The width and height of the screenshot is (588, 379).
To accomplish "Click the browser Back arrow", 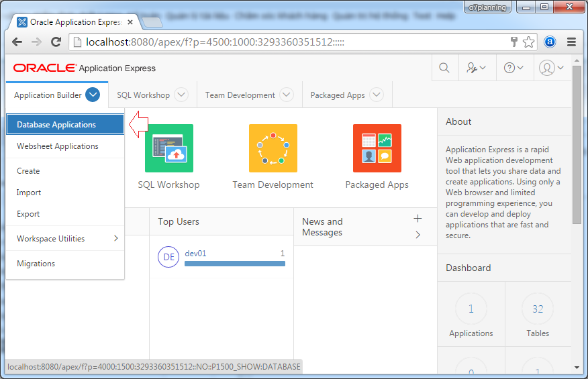I will (x=17, y=42).
